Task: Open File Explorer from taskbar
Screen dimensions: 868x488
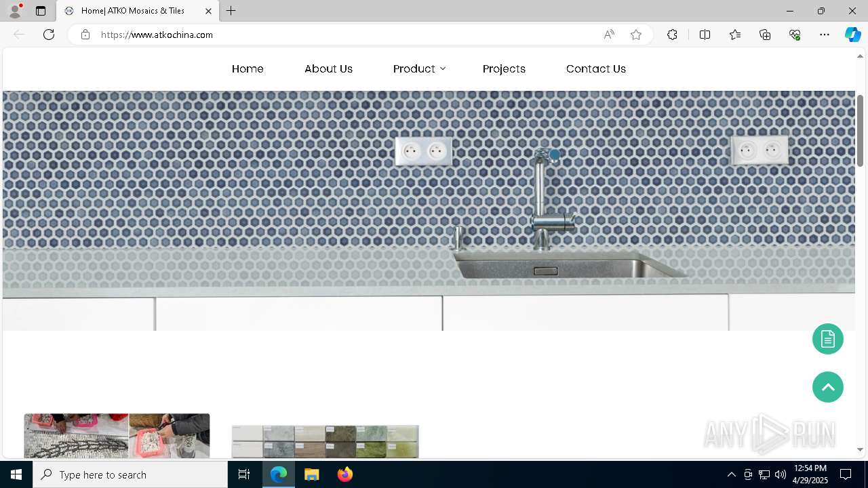Action: 311,474
